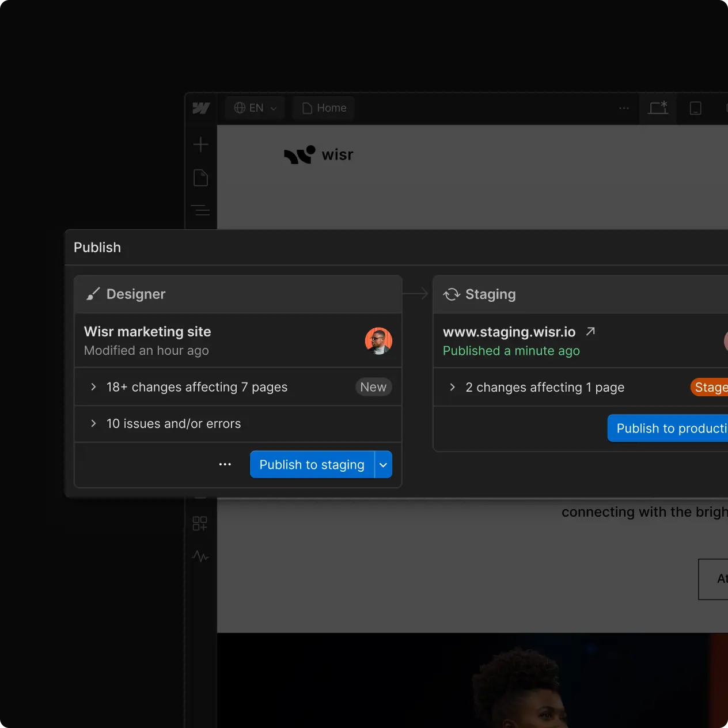This screenshot has width=728, height=728.
Task: Click the Publish panel title
Action: click(97, 248)
